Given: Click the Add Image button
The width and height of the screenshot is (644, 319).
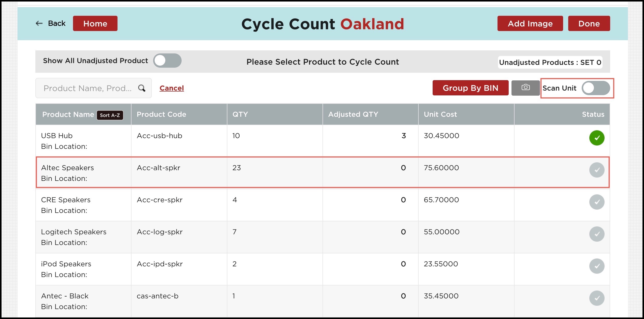Looking at the screenshot, I should pyautogui.click(x=530, y=23).
